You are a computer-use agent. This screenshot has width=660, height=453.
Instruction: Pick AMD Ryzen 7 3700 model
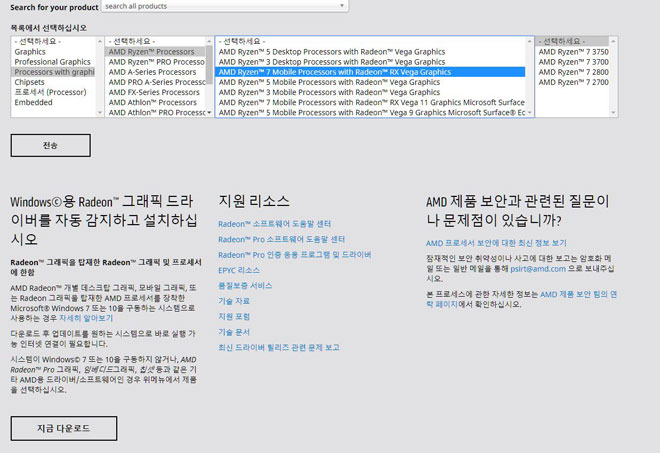point(573,62)
